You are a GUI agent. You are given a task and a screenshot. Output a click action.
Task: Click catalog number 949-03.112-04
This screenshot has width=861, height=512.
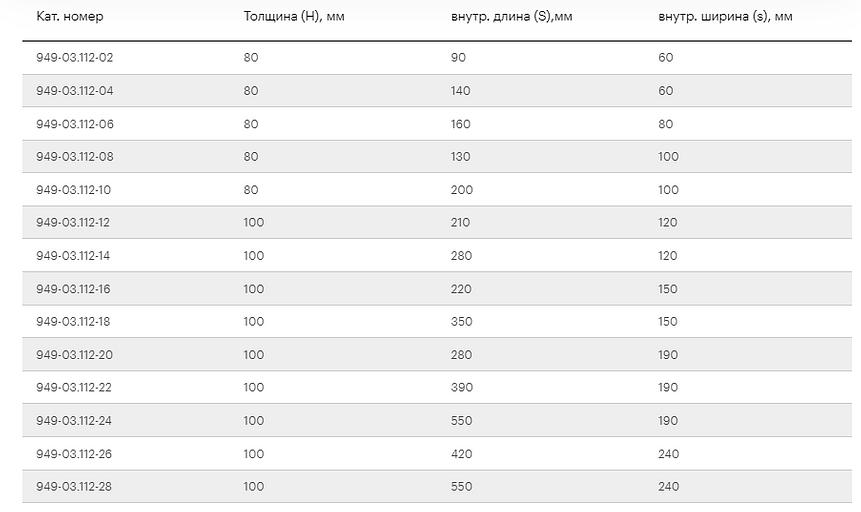pos(75,91)
